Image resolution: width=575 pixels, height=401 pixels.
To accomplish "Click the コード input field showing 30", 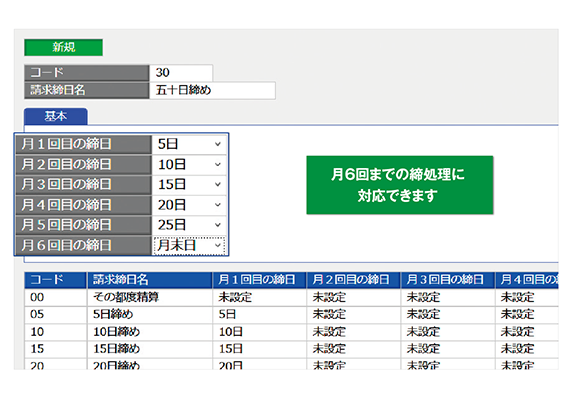I will click(181, 73).
